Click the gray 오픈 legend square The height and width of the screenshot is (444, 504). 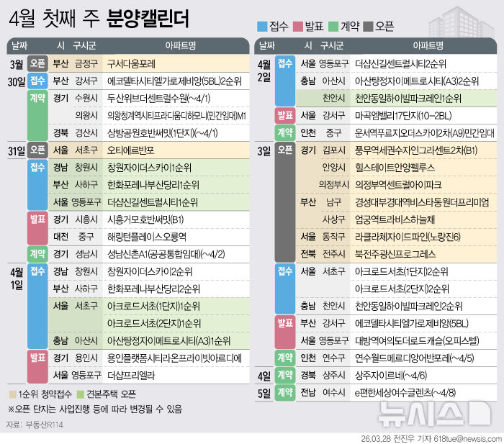tap(367, 27)
